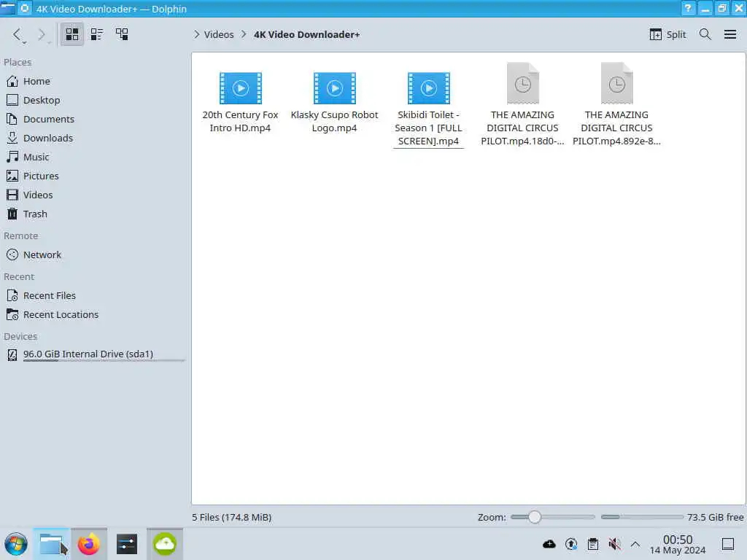Click the Dolphin file manager taskbar icon
Viewport: 747px width, 560px height.
[52, 544]
